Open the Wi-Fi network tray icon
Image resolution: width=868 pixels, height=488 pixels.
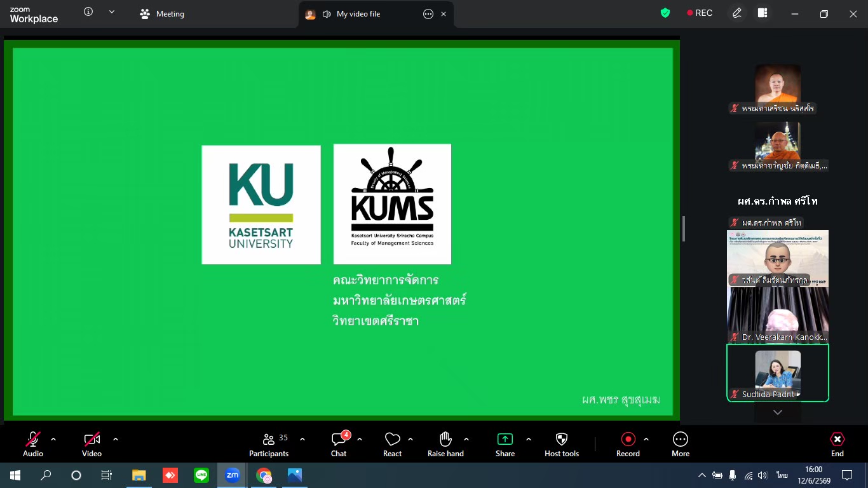[x=749, y=475]
